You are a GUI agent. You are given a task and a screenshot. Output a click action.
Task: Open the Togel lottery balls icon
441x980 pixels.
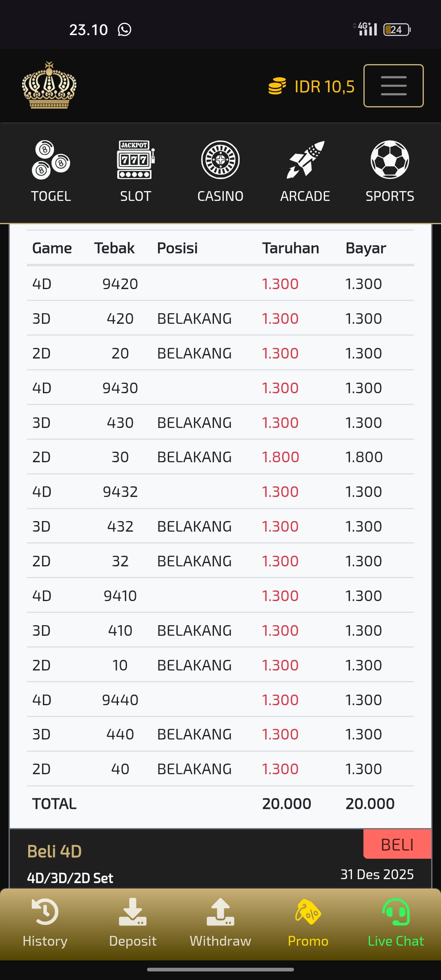(51, 160)
